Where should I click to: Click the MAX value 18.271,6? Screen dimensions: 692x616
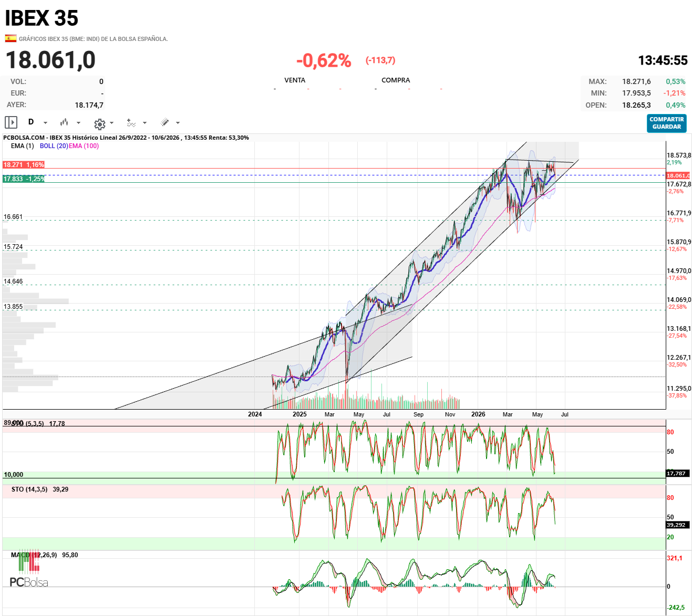[636, 81]
